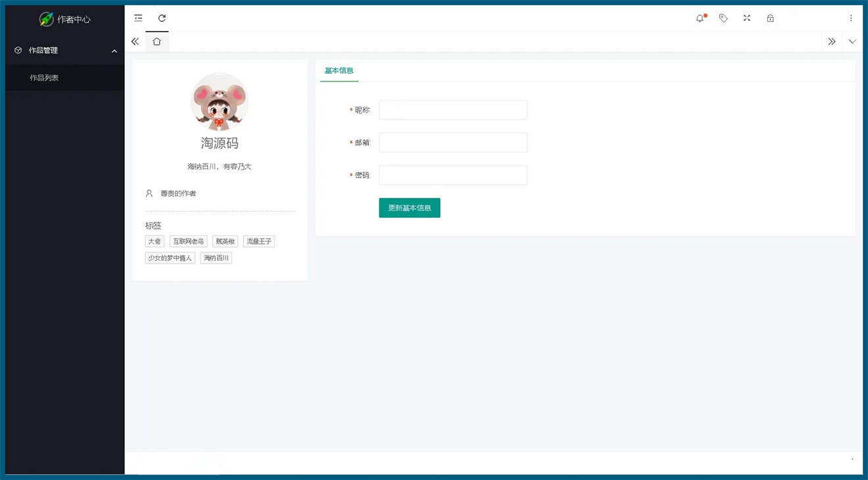Click the 昵称 input field
Image resolution: width=868 pixels, height=480 pixels.
[452, 110]
